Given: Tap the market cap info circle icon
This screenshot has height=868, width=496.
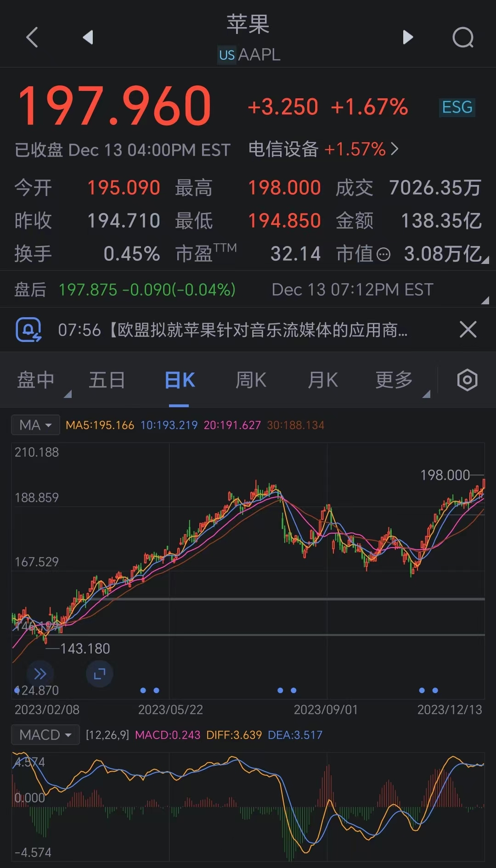Looking at the screenshot, I should 383,254.
